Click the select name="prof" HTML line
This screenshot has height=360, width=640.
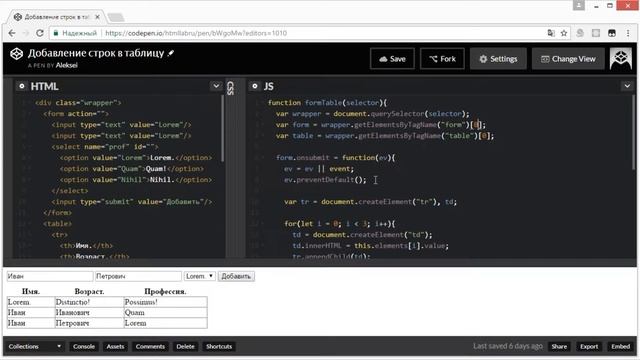tap(105, 147)
